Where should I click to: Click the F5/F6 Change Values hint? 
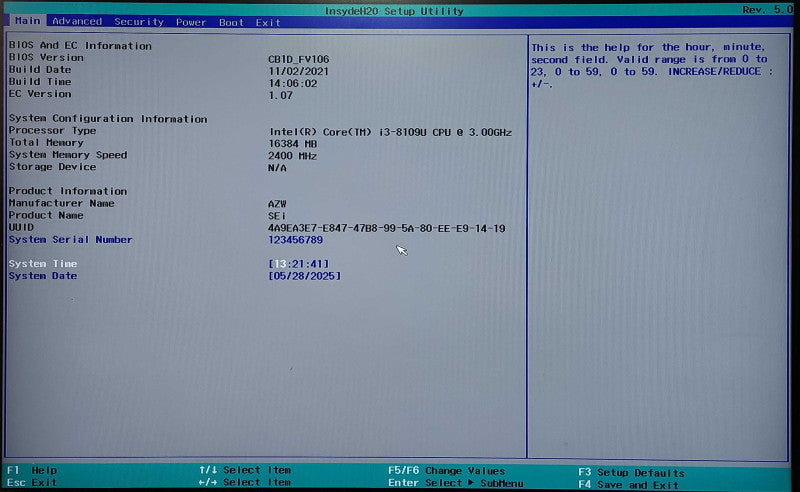click(x=446, y=471)
